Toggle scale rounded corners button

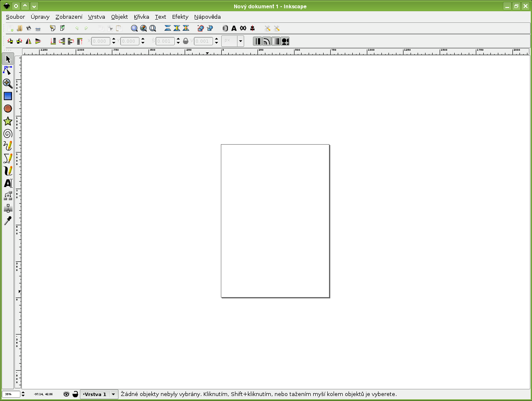[x=267, y=41]
